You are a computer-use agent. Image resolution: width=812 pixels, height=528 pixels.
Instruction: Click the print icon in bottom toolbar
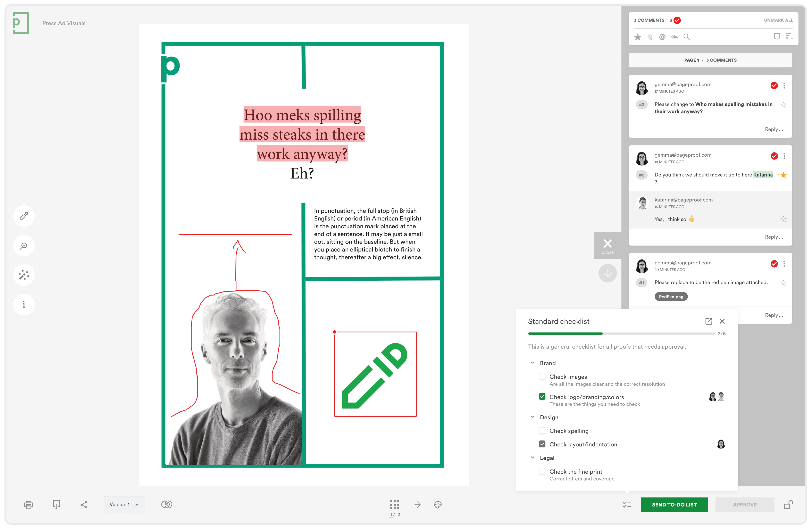[29, 504]
